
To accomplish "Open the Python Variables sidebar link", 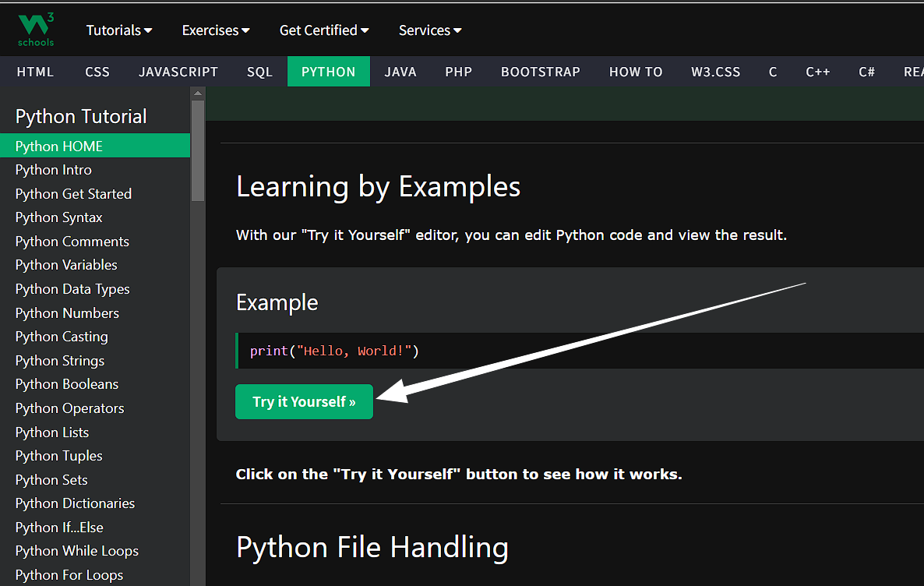I will click(66, 265).
